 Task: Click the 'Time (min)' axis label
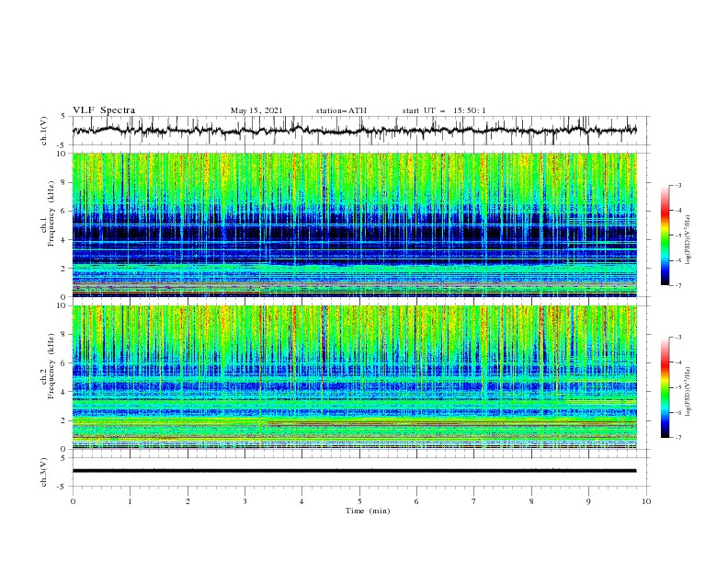coord(368,511)
